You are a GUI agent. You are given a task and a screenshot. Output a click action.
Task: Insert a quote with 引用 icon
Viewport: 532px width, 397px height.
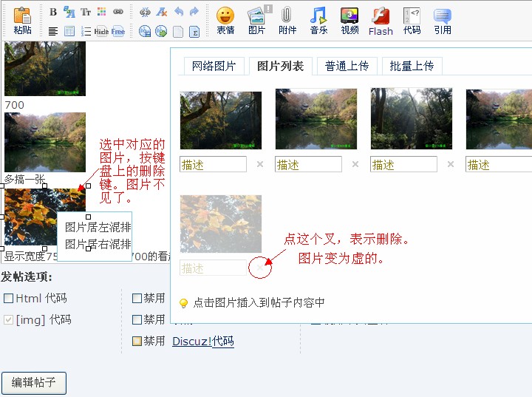[x=443, y=20]
